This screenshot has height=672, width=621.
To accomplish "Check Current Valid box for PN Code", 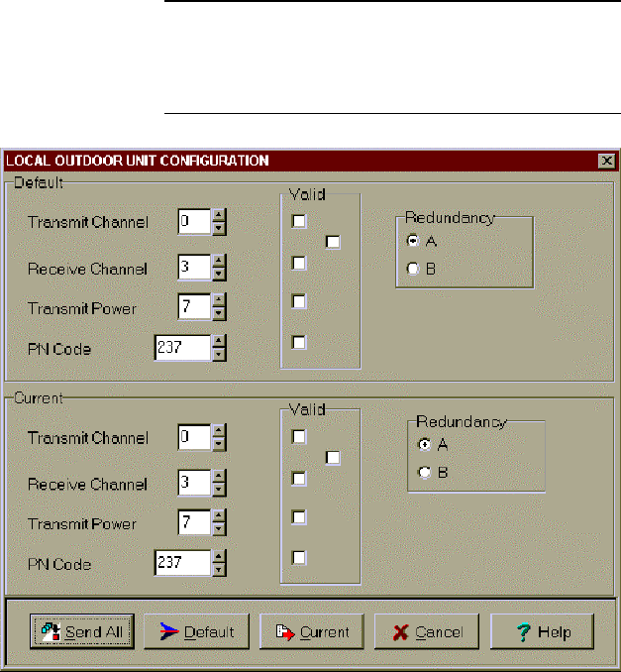I will coord(299,558).
